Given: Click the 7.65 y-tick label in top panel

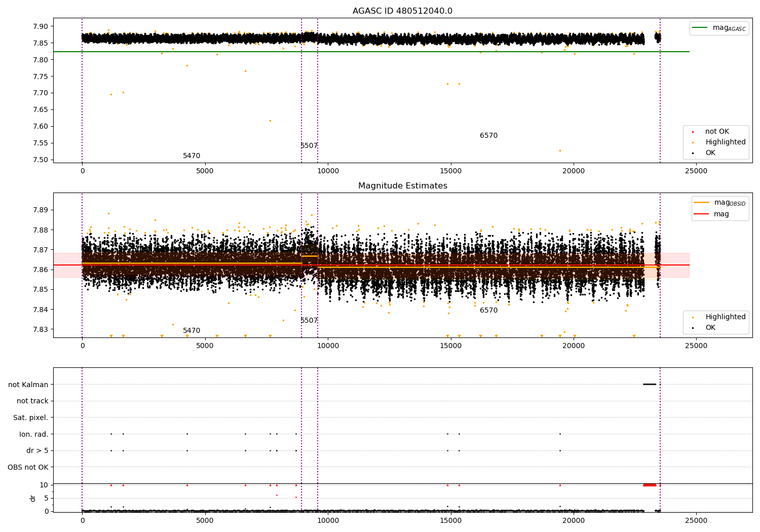Looking at the screenshot, I should [x=41, y=110].
